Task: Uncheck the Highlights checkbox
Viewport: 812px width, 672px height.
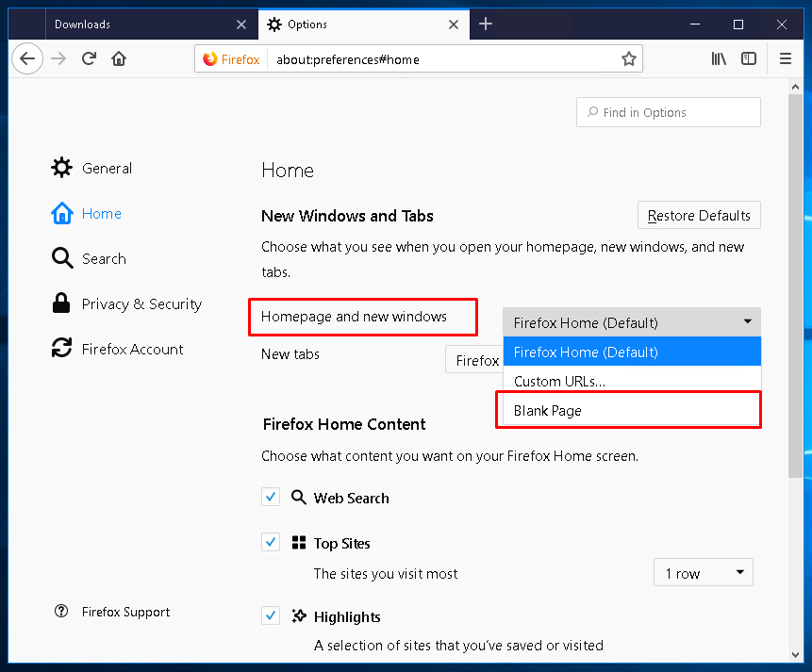Action: pos(271,615)
